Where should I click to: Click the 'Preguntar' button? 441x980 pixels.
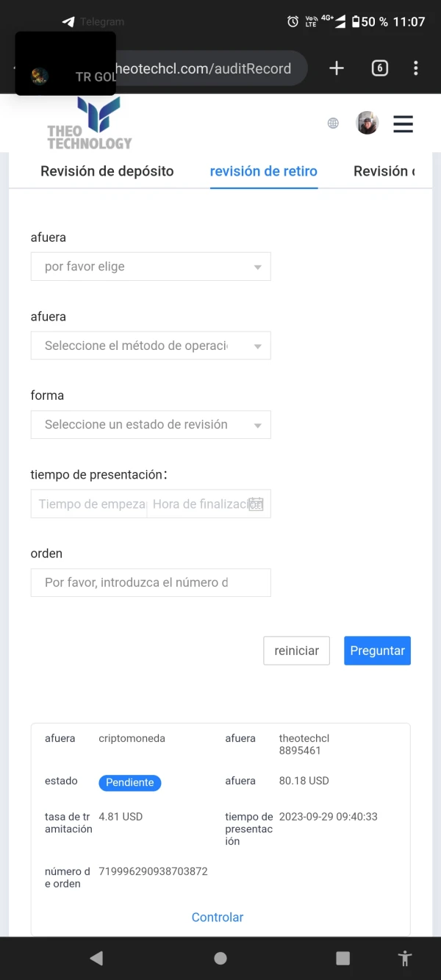(x=377, y=651)
